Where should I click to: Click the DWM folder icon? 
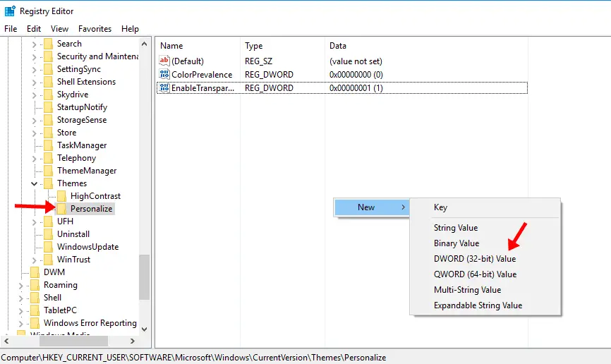[x=35, y=272]
